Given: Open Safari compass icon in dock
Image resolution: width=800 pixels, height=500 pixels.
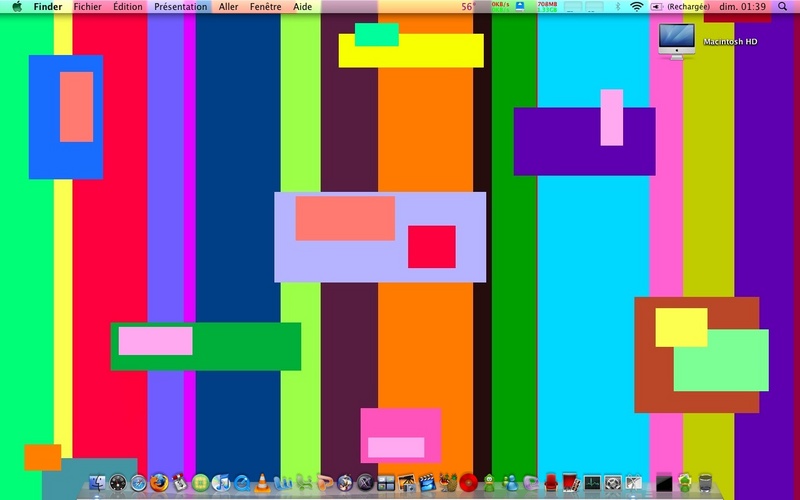Looking at the screenshot, I should (x=138, y=483).
